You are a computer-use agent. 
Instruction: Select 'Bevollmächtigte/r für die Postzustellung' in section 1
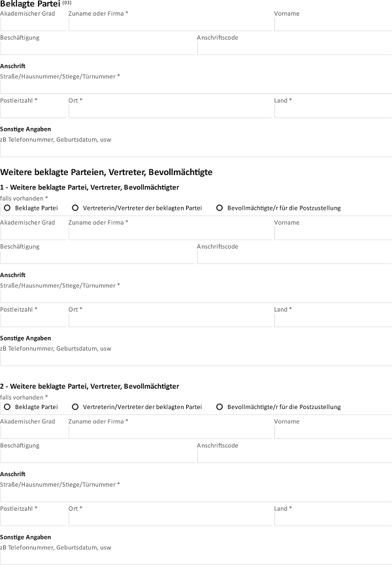coord(220,208)
